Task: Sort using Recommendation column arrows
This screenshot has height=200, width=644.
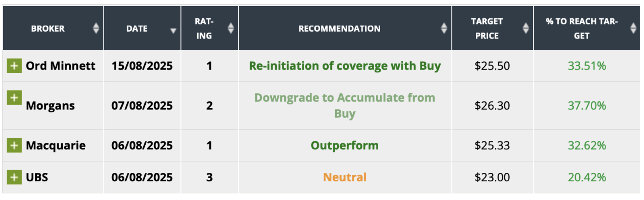Action: point(444,28)
